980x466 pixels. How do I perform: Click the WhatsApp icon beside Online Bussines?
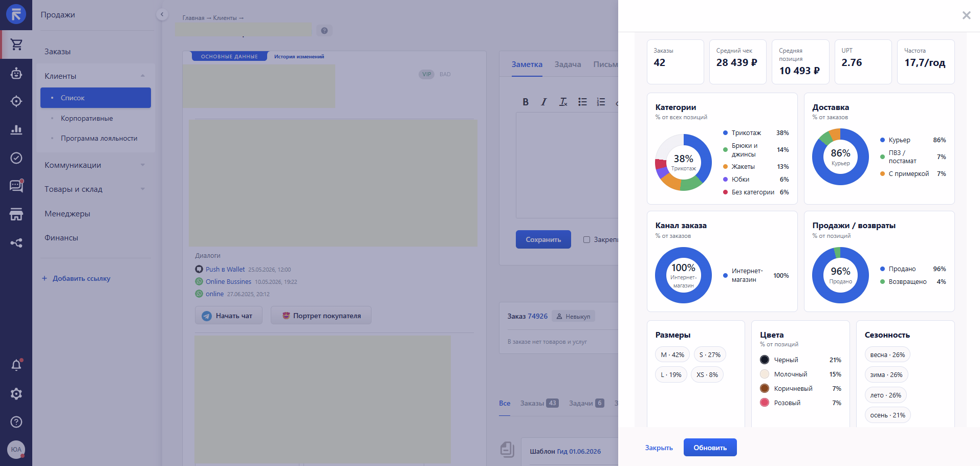[199, 281]
